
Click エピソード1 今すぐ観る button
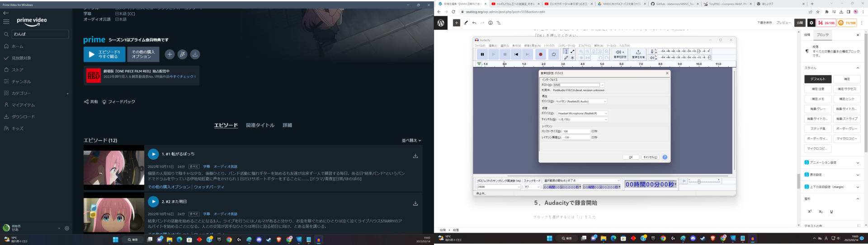point(104,54)
